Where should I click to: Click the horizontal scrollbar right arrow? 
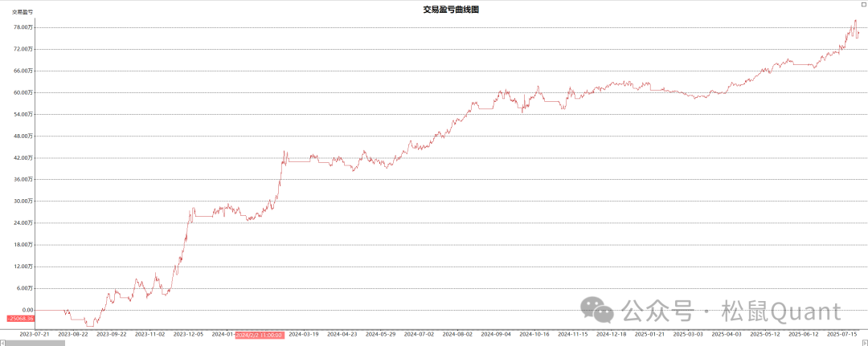(x=864, y=343)
